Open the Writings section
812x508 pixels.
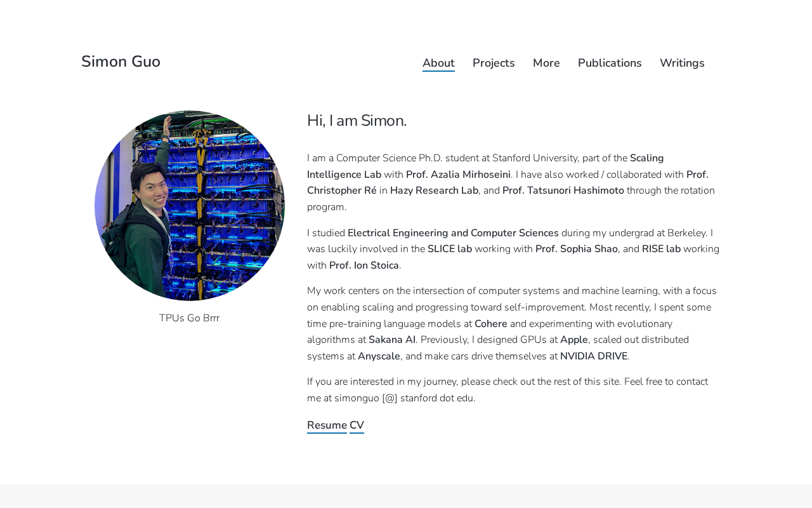click(682, 63)
